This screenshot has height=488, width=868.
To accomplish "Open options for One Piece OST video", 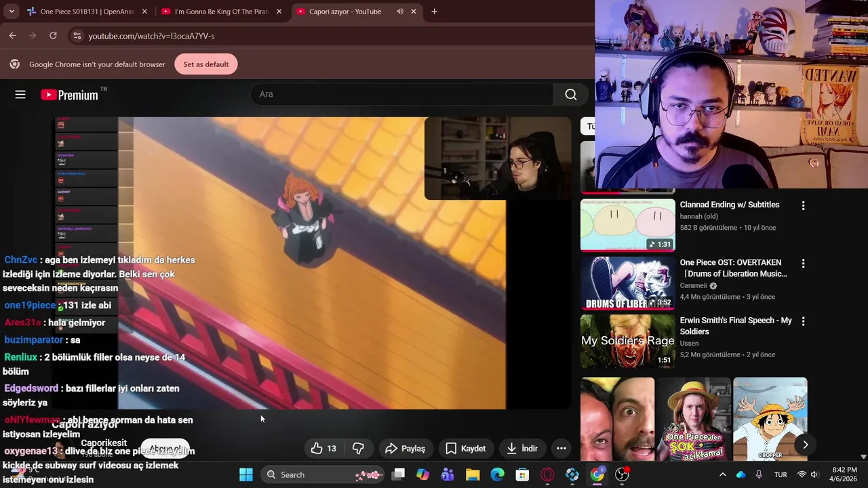I will click(x=804, y=263).
